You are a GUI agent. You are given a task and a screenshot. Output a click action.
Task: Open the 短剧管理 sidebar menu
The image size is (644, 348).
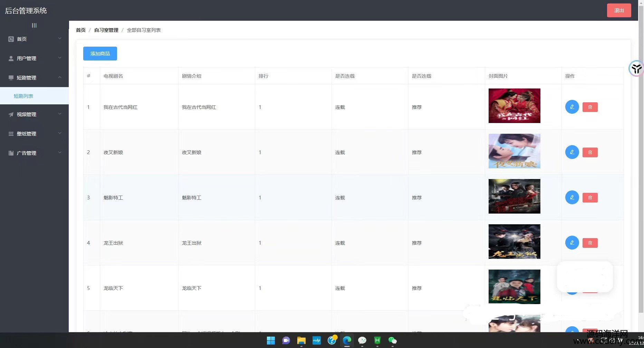[34, 78]
